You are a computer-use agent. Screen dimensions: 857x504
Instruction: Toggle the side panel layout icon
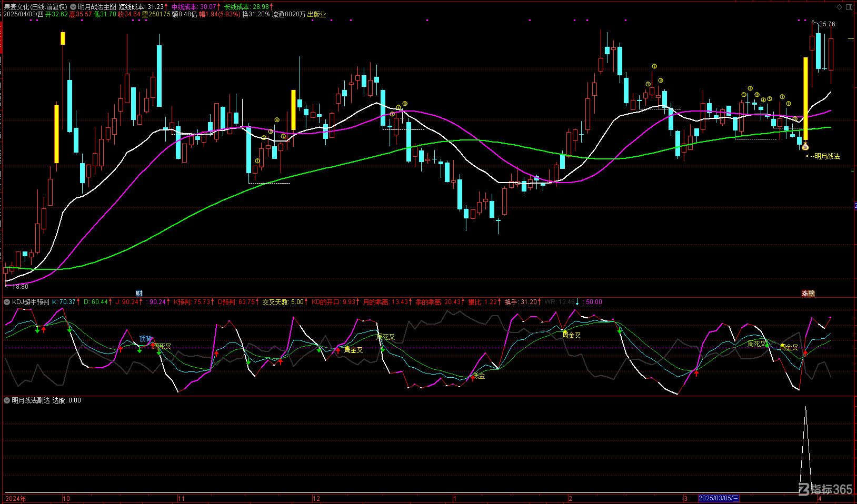(x=849, y=7)
